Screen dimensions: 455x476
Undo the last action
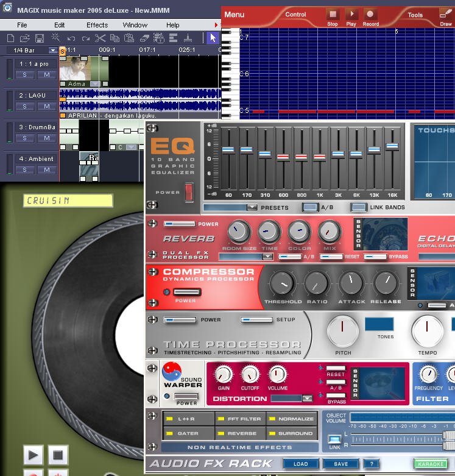point(71,38)
